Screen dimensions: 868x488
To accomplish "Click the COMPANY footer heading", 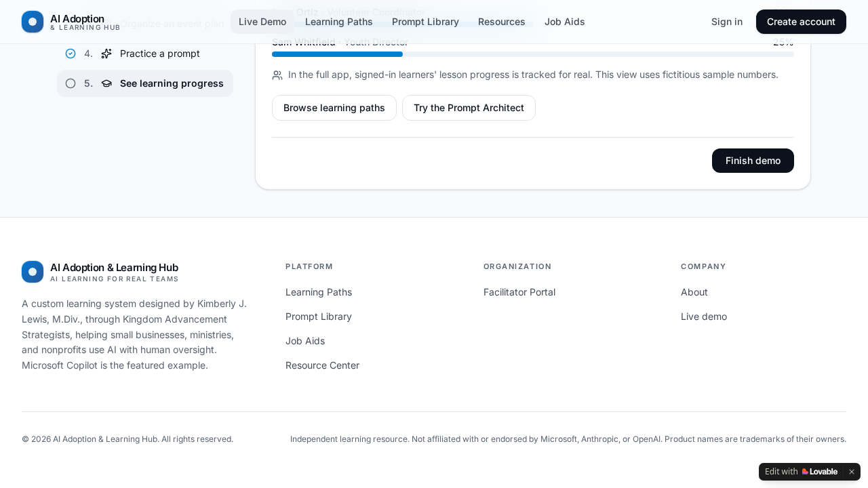I will [x=703, y=266].
